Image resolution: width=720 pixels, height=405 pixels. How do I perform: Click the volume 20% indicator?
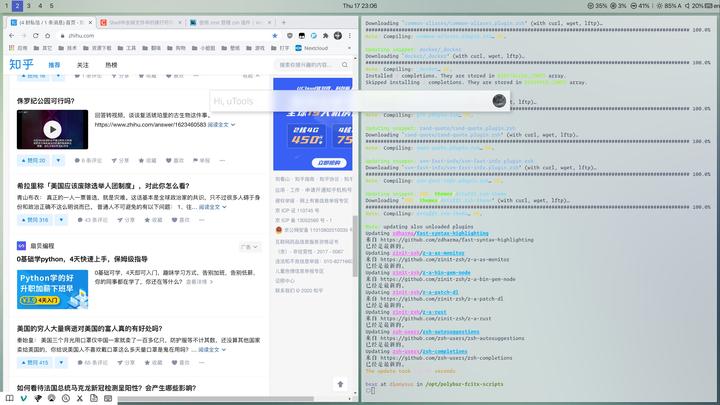click(x=694, y=6)
